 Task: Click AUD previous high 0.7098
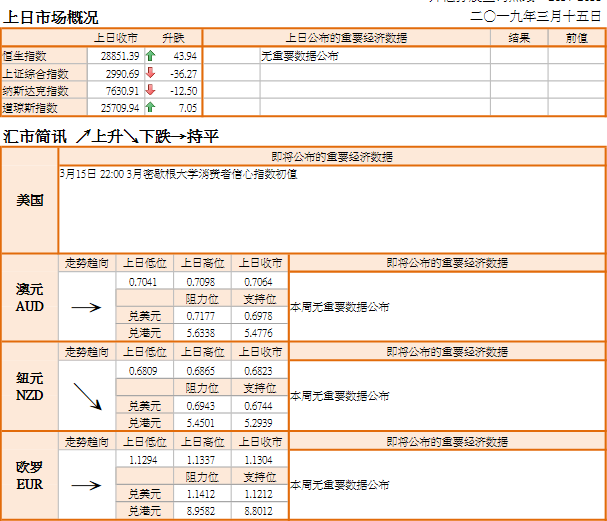[x=201, y=282]
